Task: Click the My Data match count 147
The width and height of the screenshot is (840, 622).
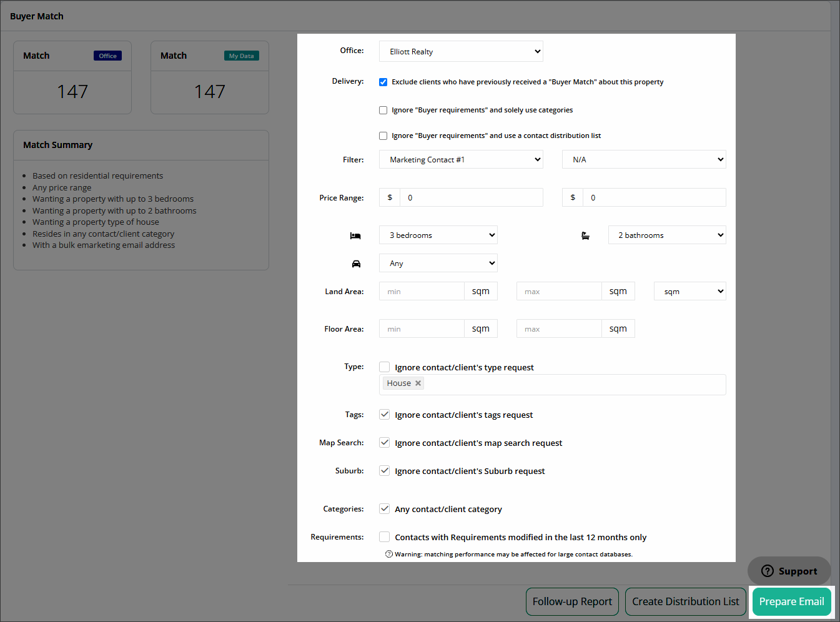Action: [210, 92]
